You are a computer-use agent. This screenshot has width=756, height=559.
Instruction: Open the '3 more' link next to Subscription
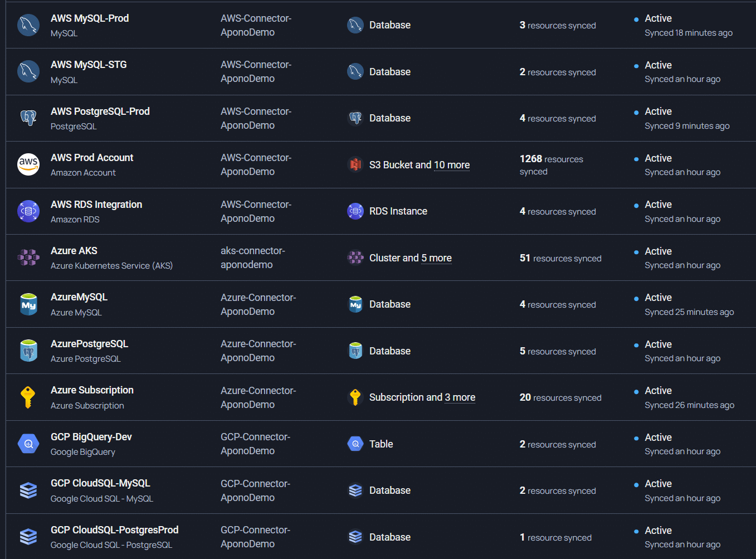[460, 397]
